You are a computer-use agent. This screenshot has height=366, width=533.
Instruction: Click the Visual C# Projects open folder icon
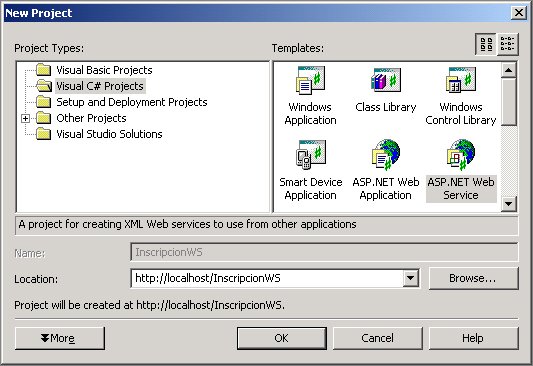click(x=44, y=86)
